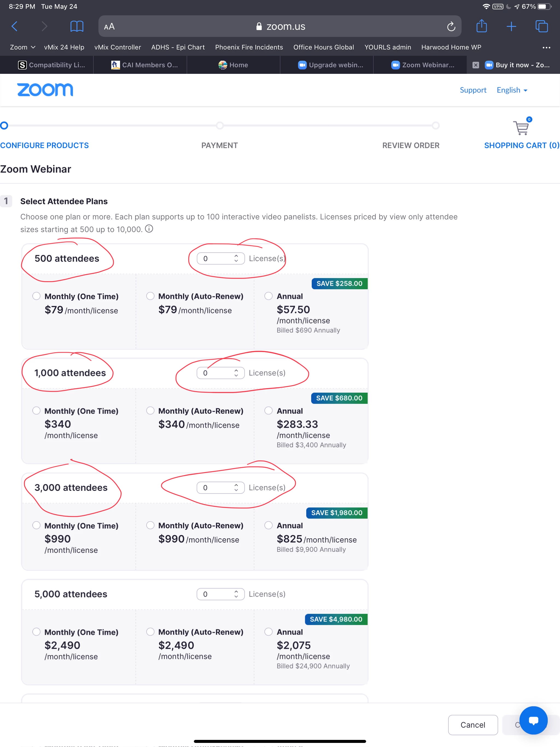Image resolution: width=560 pixels, height=747 pixels.
Task: Click the info icon after 10,000
Action: 149,229
